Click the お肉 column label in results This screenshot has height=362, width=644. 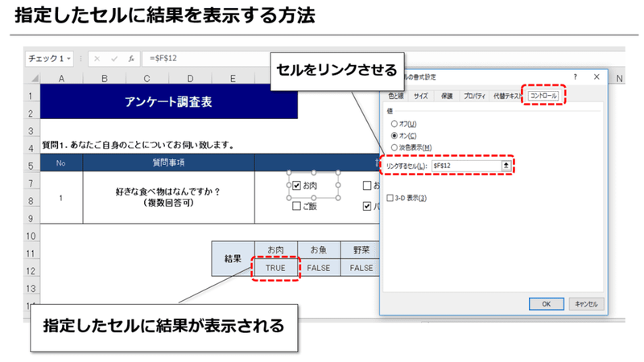pos(275,249)
